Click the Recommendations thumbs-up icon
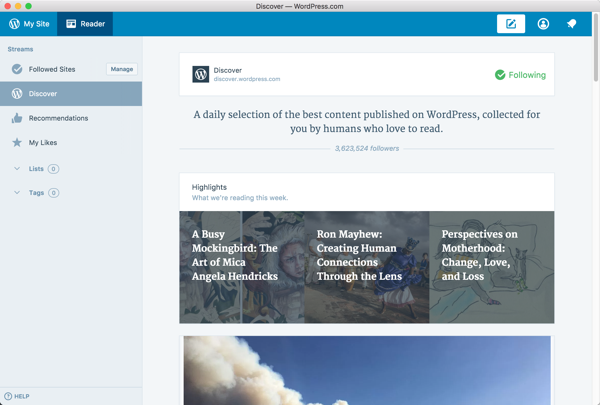This screenshot has height=405, width=600. click(x=17, y=118)
